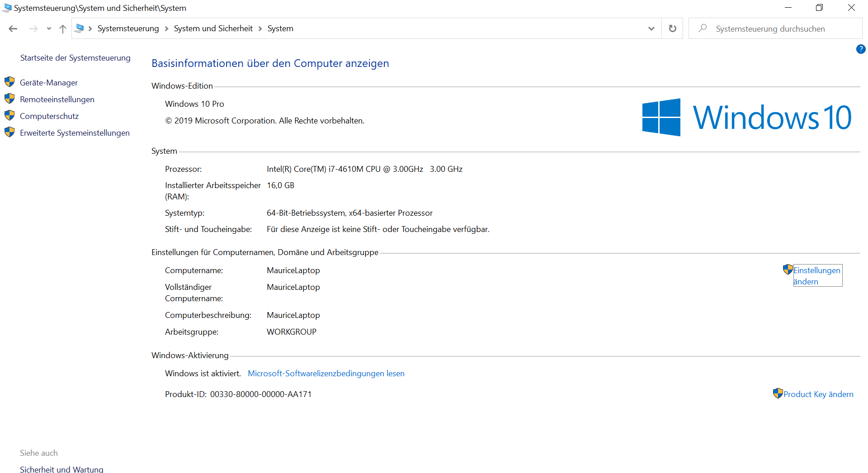868x473 pixels.
Task: Click the 2019 Microsoft Corporation copyright text
Action: [264, 120]
